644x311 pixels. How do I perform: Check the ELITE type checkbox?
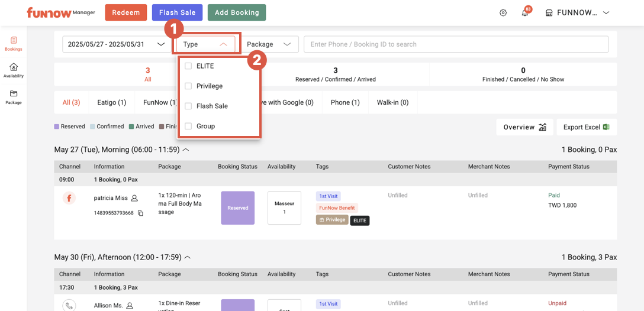[188, 66]
